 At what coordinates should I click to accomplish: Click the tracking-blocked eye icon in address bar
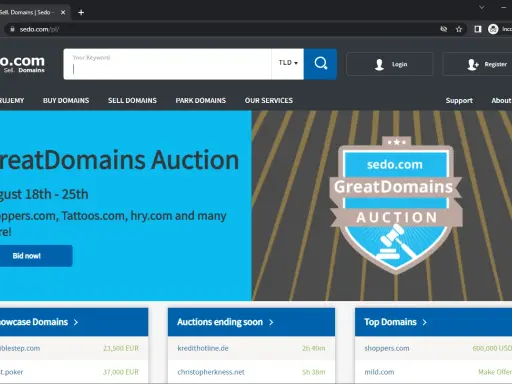443,29
